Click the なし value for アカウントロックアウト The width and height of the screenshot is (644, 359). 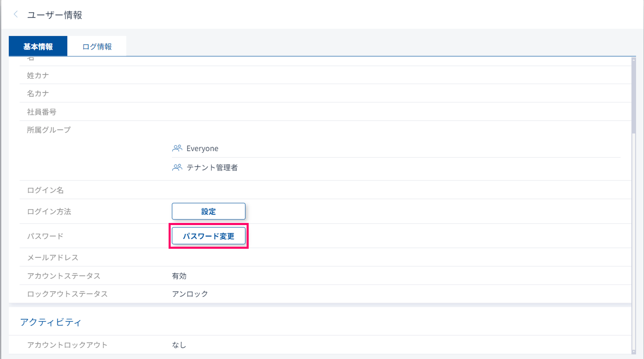click(x=179, y=345)
